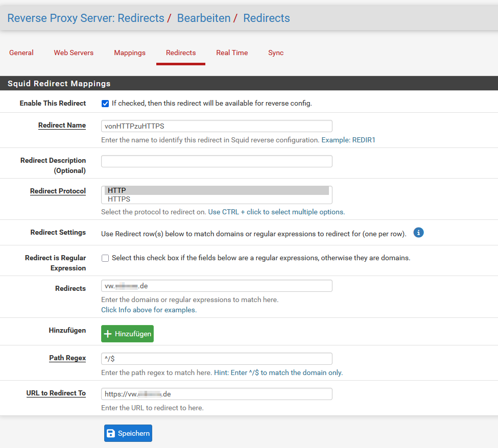The height and width of the screenshot is (448, 498).
Task: Click the Redirects domain input field
Action: (x=217, y=286)
